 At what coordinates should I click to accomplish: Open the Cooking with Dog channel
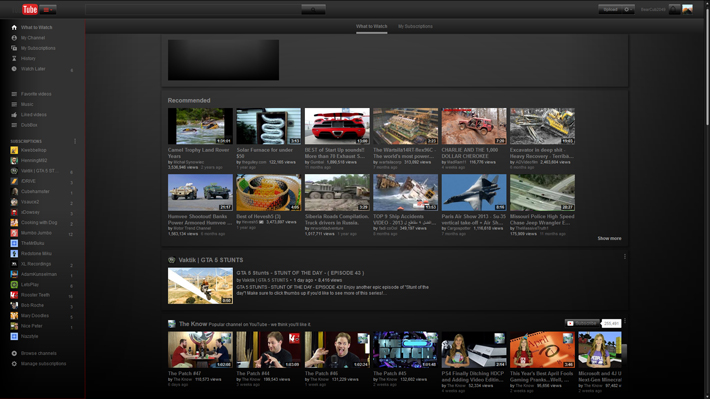coord(39,222)
